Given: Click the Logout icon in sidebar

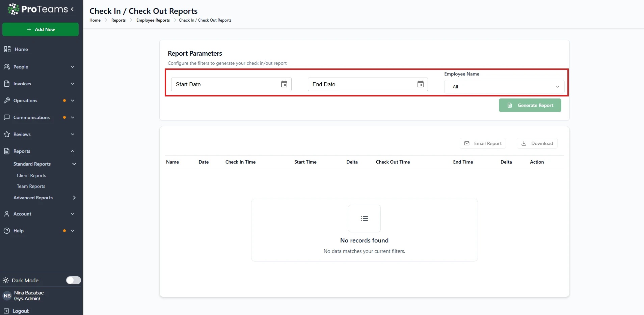Looking at the screenshot, I should tap(6, 311).
